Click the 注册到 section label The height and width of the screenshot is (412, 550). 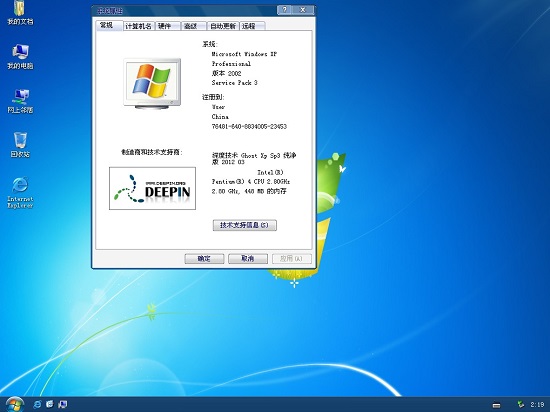pos(213,97)
